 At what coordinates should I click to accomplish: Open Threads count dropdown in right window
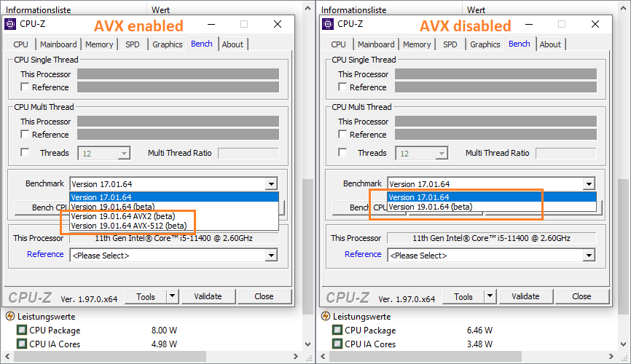pos(442,153)
